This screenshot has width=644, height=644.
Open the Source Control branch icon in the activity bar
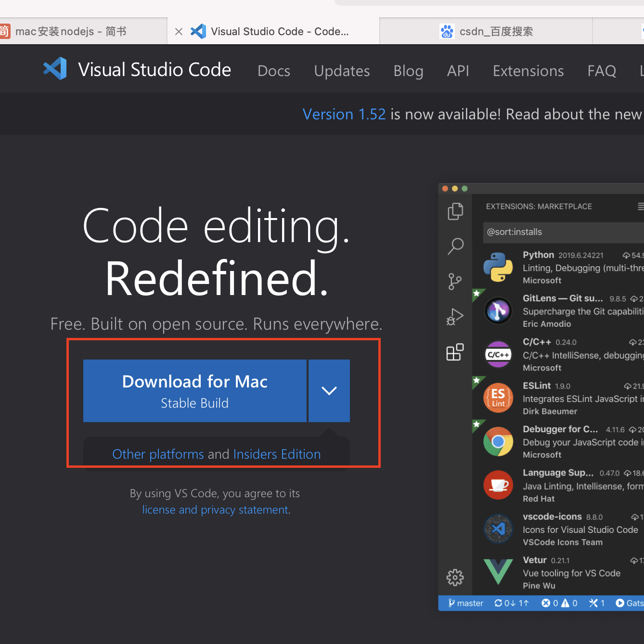click(x=455, y=282)
